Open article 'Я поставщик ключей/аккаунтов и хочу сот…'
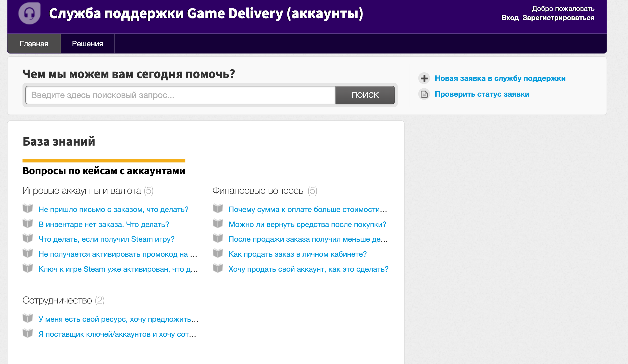 117,334
